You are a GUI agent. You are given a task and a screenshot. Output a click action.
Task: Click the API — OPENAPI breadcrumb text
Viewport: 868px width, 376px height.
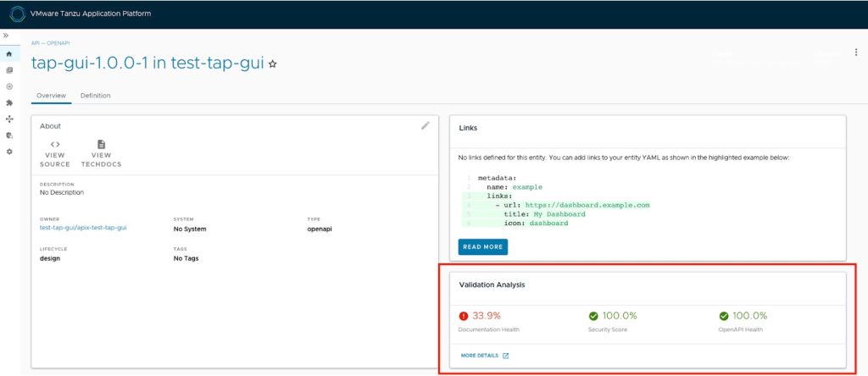(50, 43)
